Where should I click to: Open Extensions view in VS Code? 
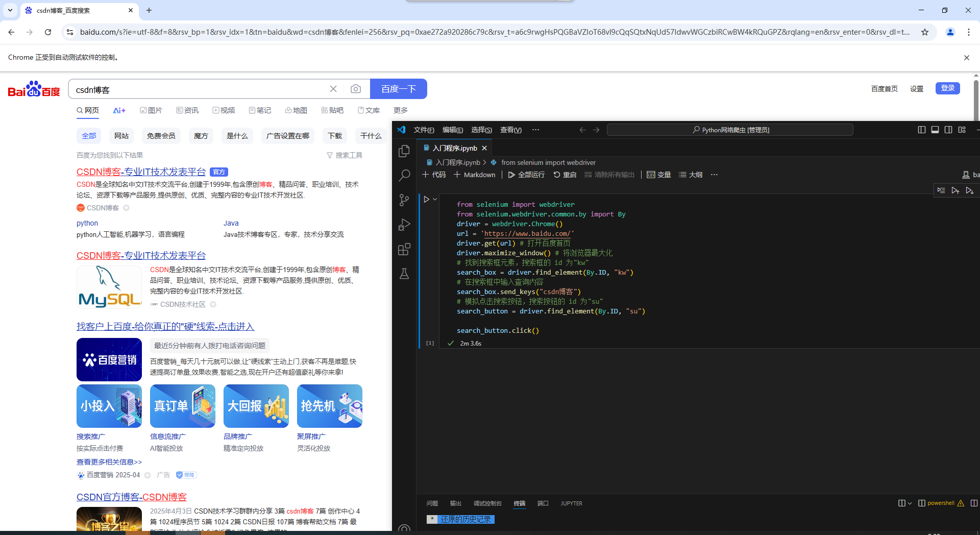point(404,249)
